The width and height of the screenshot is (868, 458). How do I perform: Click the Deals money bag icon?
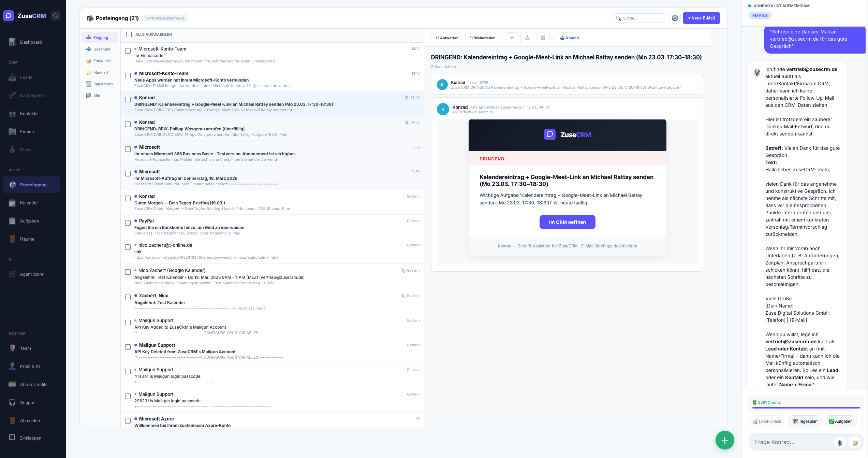(x=12, y=149)
